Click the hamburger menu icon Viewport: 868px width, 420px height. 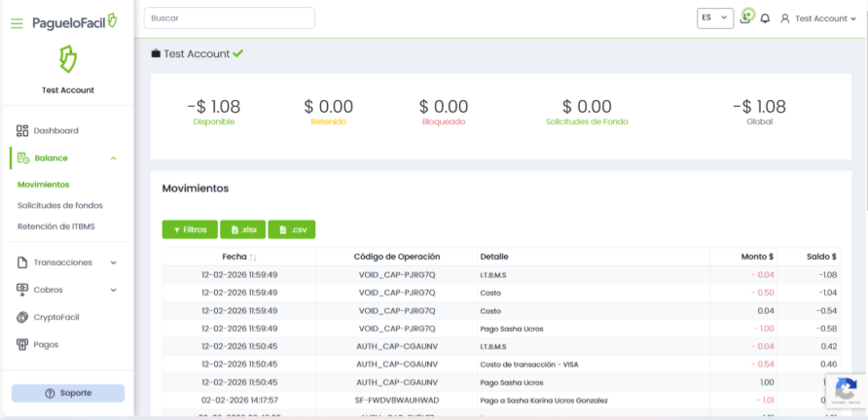(x=17, y=22)
